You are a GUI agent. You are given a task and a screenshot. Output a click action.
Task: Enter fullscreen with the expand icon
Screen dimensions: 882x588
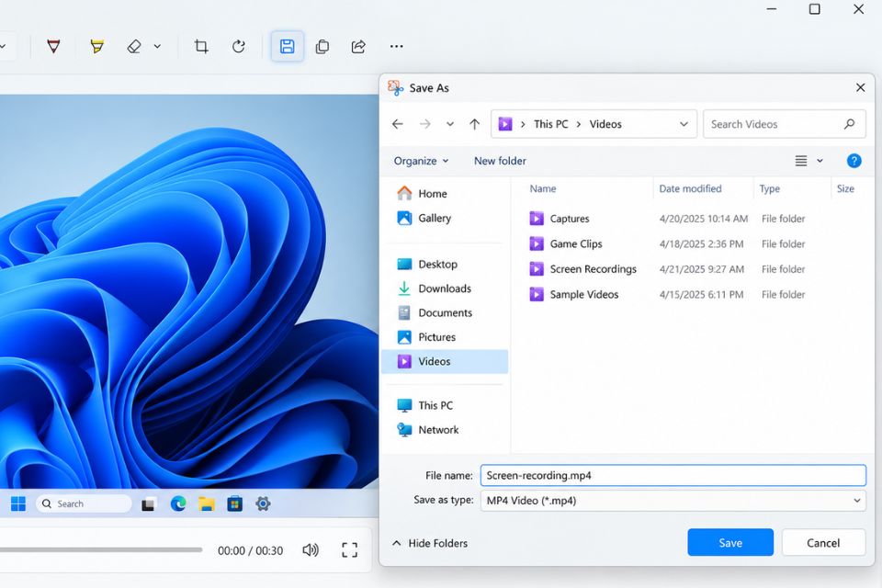[349, 549]
